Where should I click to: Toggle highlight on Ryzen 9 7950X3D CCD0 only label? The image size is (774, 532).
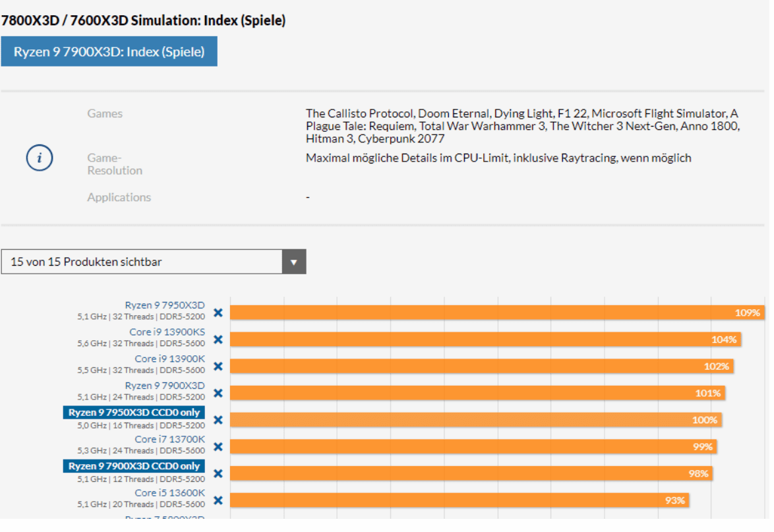pos(134,413)
